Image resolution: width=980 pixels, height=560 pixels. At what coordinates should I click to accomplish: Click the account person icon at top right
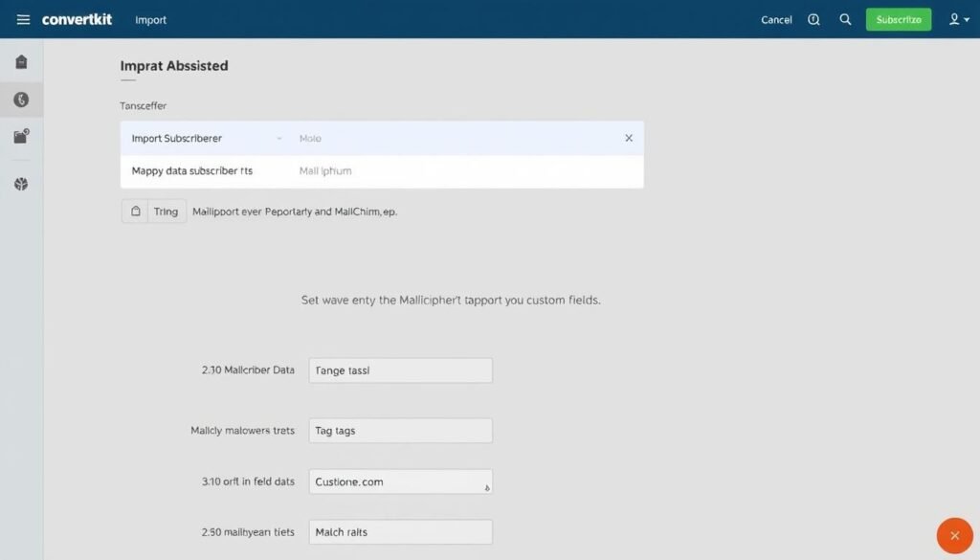pyautogui.click(x=953, y=19)
